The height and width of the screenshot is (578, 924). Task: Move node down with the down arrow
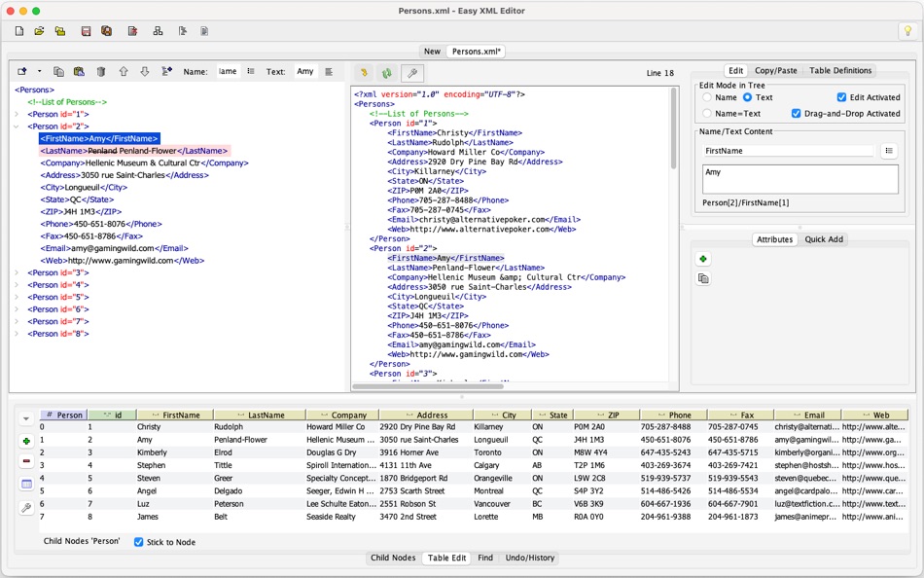tap(144, 72)
